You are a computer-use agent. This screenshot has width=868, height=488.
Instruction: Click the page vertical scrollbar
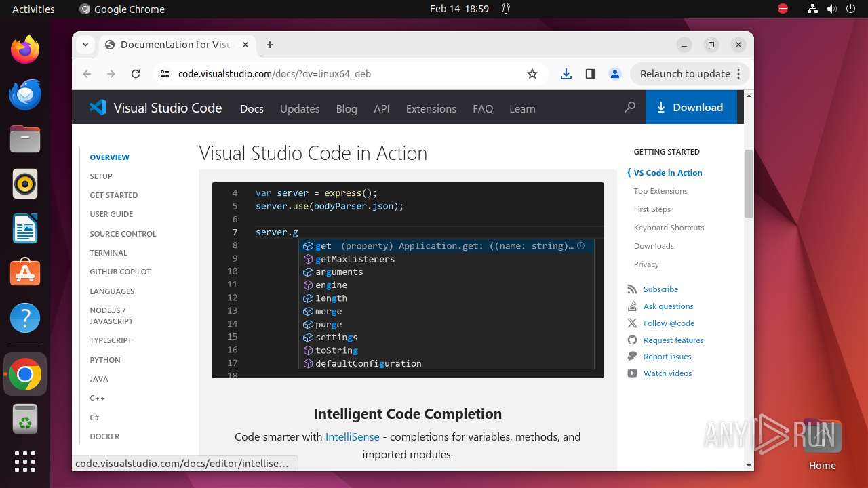(x=749, y=183)
